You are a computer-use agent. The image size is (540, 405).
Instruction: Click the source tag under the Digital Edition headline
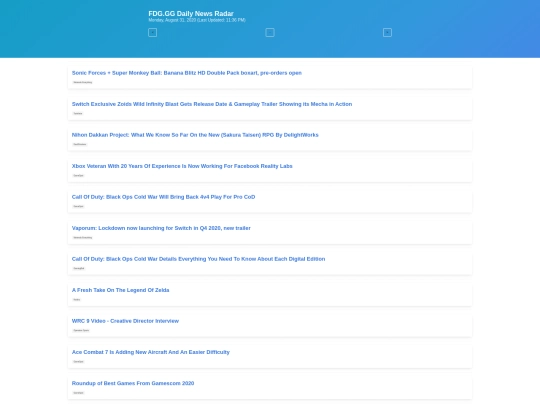click(x=79, y=268)
